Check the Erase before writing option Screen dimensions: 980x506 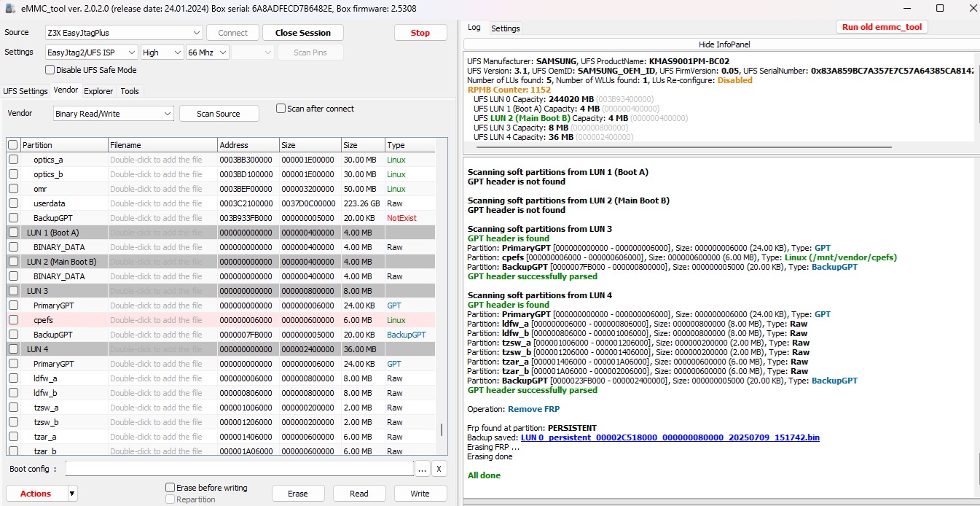tap(170, 488)
